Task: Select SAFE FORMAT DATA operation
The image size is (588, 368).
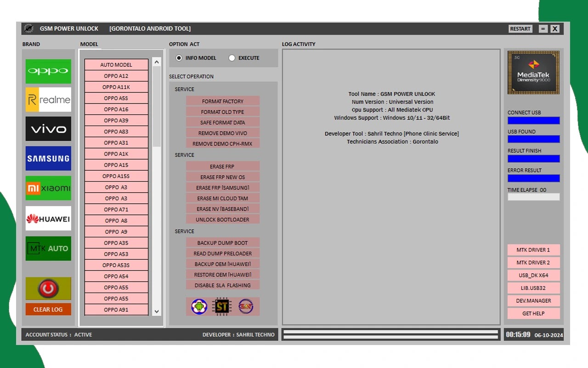Action: pyautogui.click(x=223, y=122)
